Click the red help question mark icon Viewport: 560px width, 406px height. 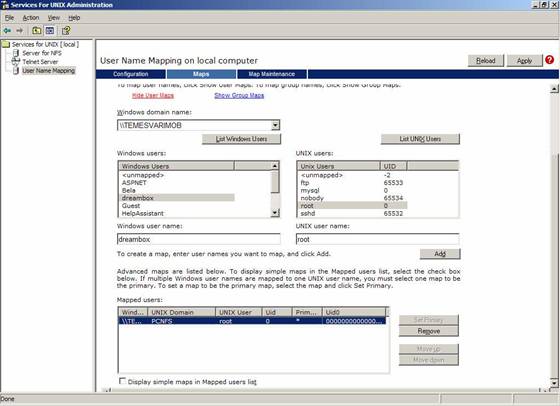coord(549,60)
